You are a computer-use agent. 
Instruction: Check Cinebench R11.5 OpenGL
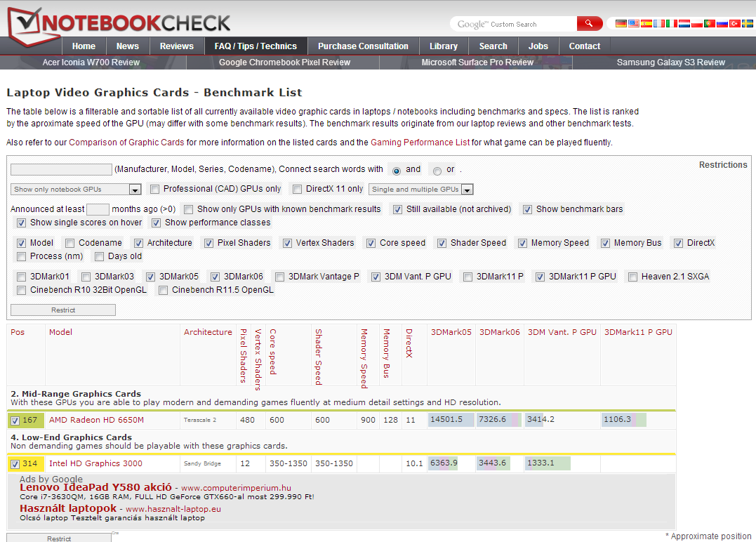click(164, 290)
